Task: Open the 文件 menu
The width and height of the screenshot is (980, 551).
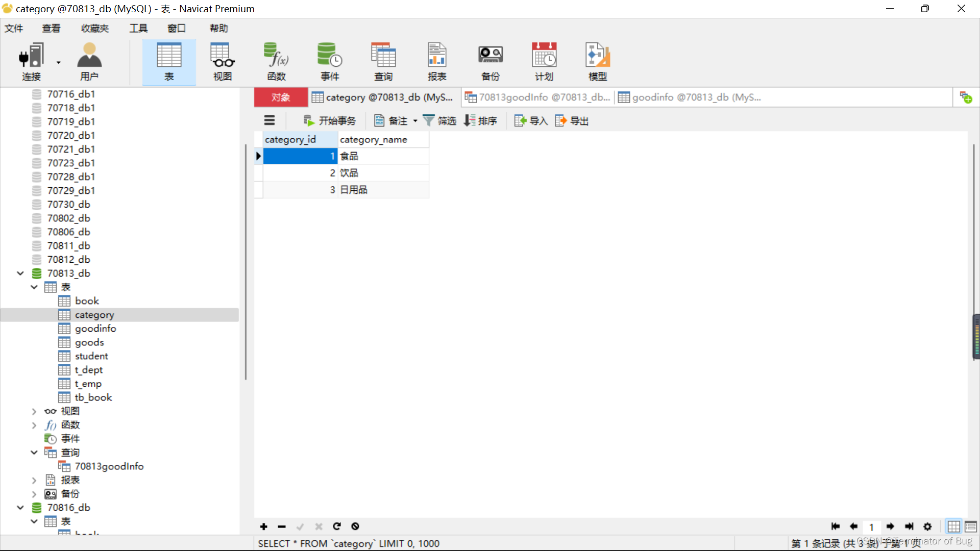Action: point(14,28)
